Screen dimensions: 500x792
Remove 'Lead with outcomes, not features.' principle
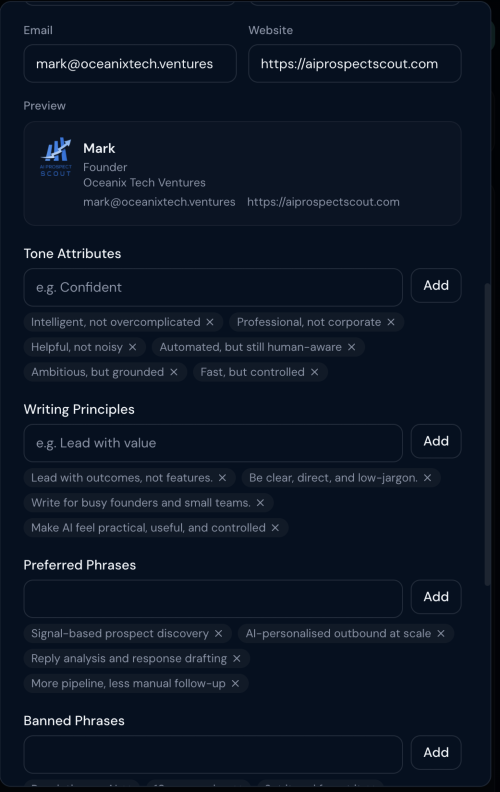[x=222, y=478]
